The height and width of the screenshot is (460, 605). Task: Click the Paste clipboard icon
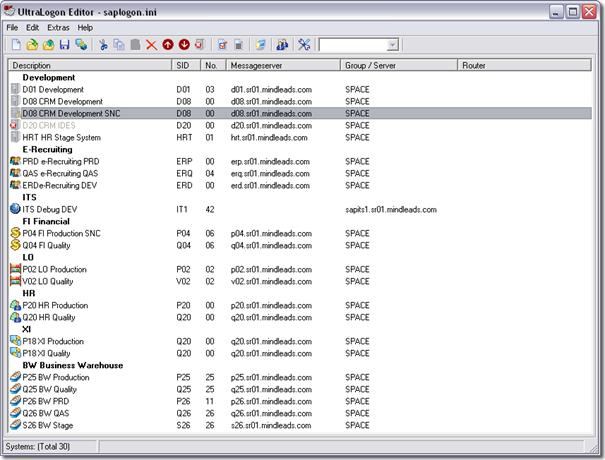pos(135,45)
